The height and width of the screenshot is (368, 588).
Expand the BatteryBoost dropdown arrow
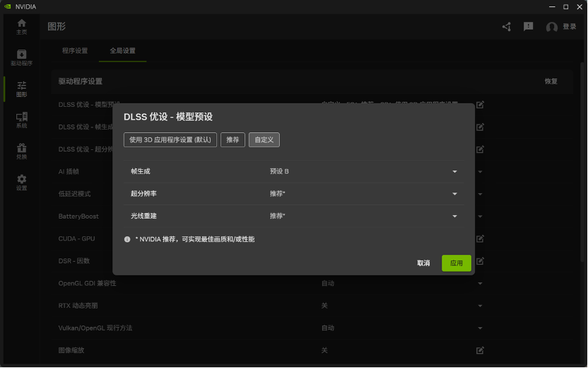point(480,217)
